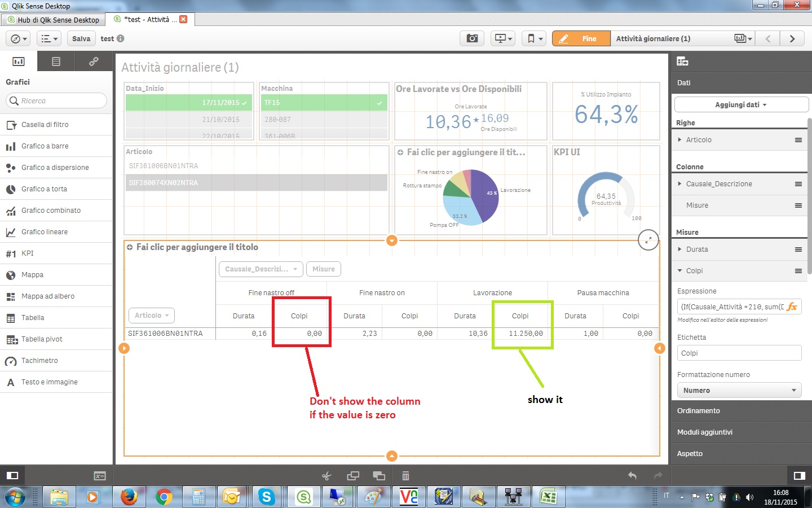Click the Salva button

(x=81, y=38)
